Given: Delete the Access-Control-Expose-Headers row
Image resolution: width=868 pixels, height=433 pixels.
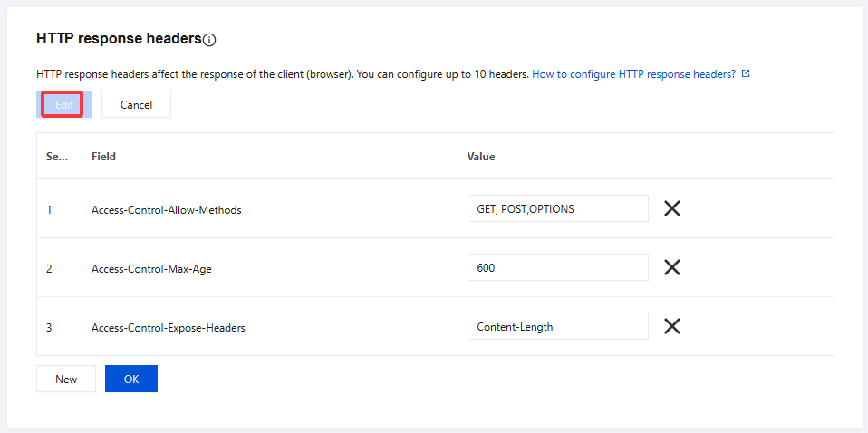Looking at the screenshot, I should click(672, 326).
